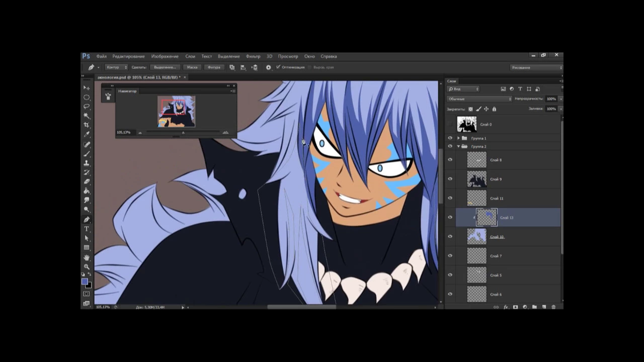644x362 pixels.
Task: Select the Hand tool
Action: click(x=87, y=257)
